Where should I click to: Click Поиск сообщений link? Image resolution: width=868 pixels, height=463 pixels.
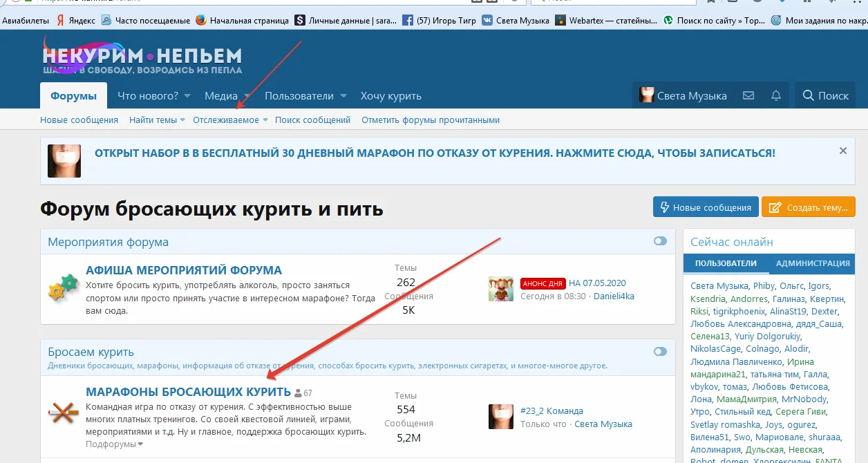click(313, 120)
